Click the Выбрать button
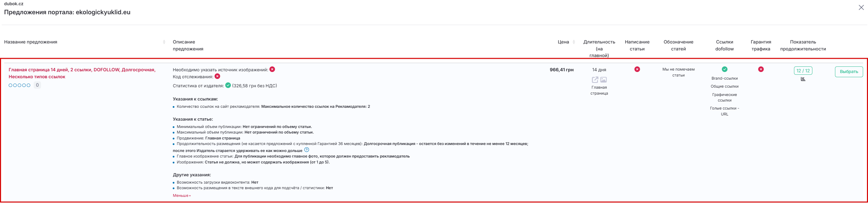 point(849,72)
